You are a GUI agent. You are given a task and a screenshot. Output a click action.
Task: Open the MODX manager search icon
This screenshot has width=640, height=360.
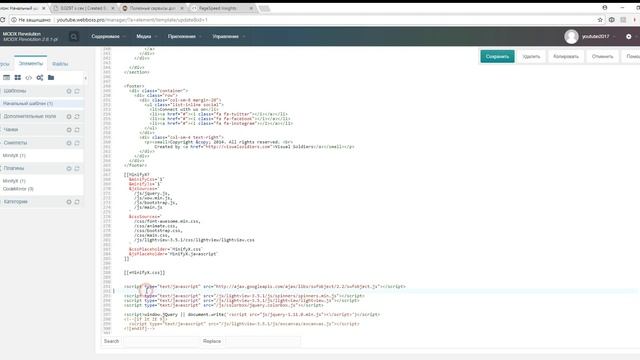pyautogui.click(x=73, y=37)
